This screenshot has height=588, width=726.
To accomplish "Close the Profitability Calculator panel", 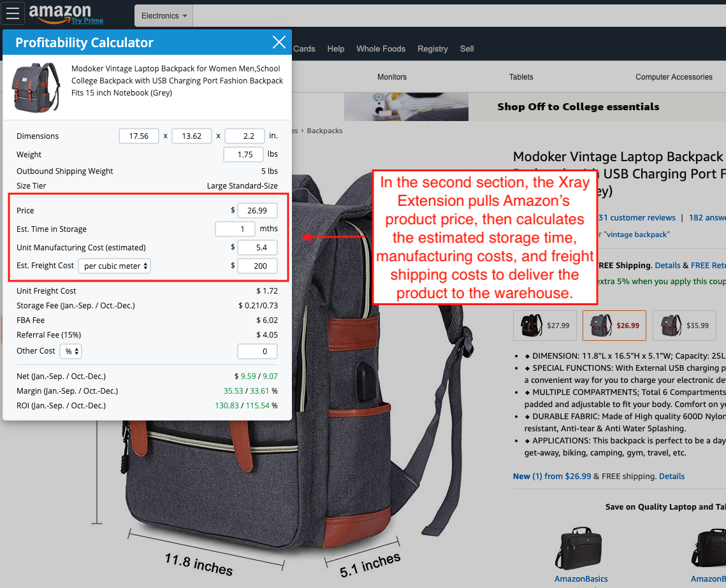I will tap(279, 42).
